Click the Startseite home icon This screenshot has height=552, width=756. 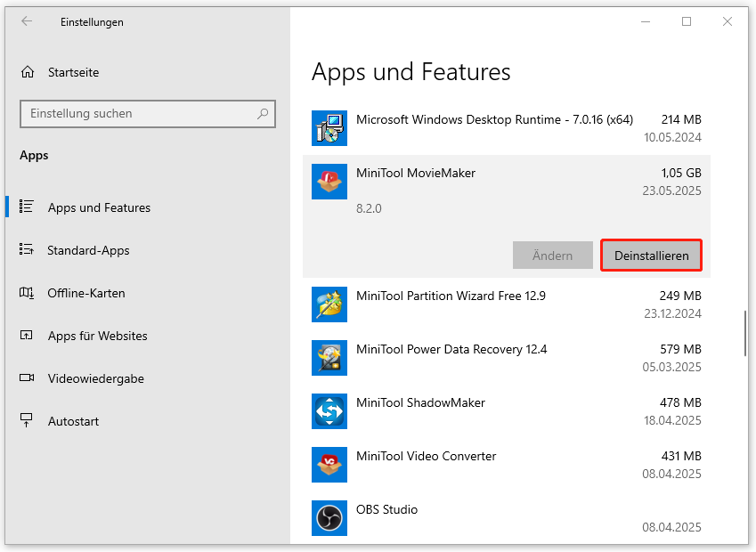click(x=28, y=72)
